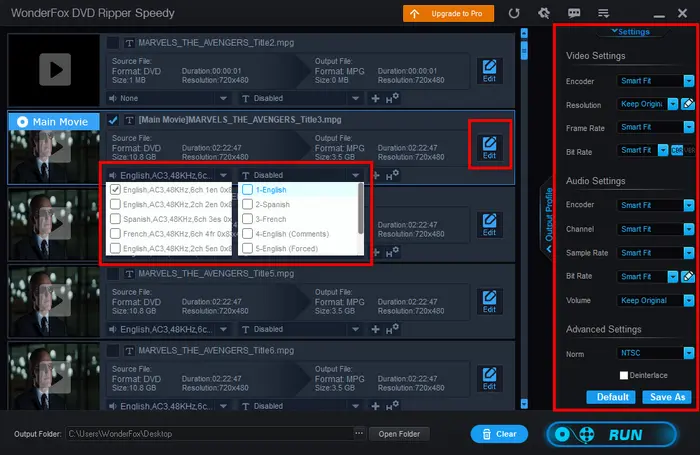Collapse the Settings panel header
Image resolution: width=700 pixels, height=455 pixels.
point(630,32)
